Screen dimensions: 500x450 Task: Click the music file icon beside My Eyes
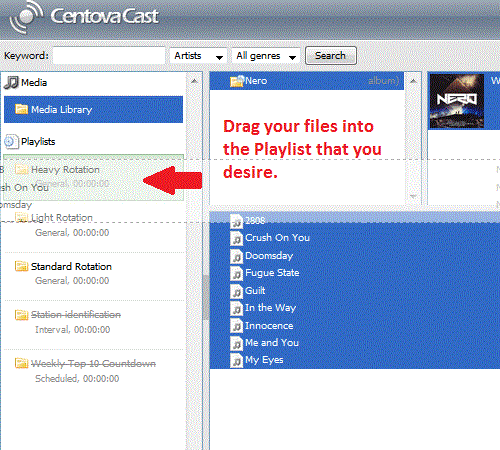[x=237, y=361]
